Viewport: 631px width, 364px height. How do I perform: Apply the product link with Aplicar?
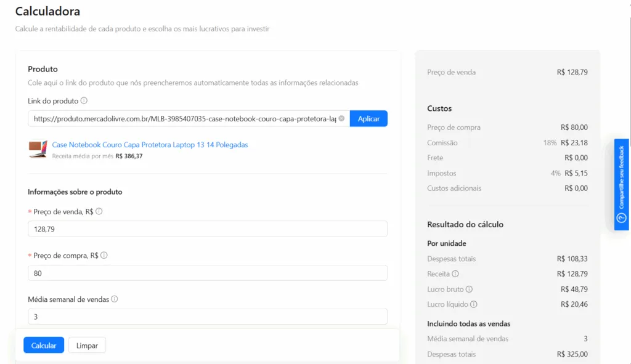click(x=368, y=118)
